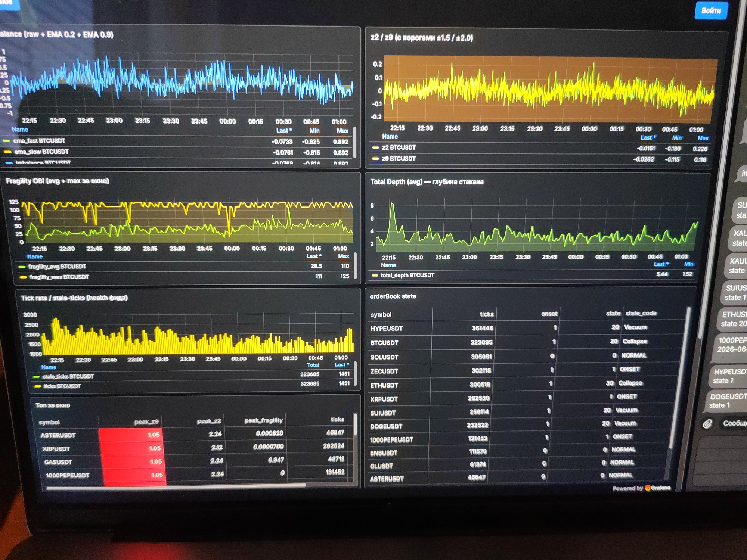
Task: Sort Топ за окно by peak_fragility header
Action: [x=264, y=420]
